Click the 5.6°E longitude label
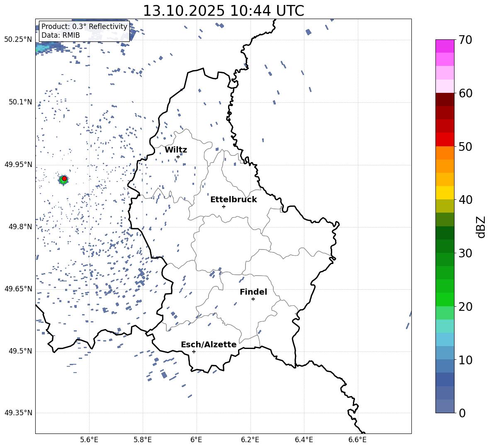Image resolution: width=491 pixels, height=448 pixels. (89, 440)
